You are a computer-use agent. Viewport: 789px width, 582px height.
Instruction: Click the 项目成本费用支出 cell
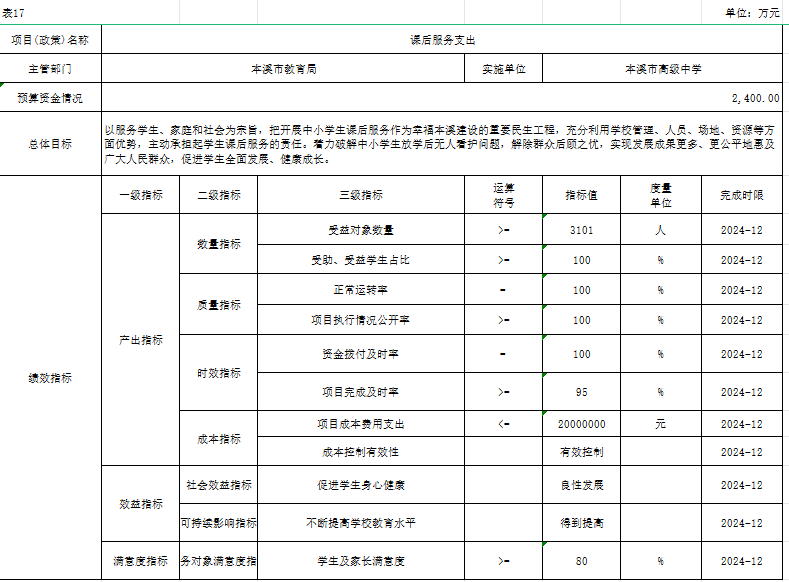pyautogui.click(x=361, y=424)
